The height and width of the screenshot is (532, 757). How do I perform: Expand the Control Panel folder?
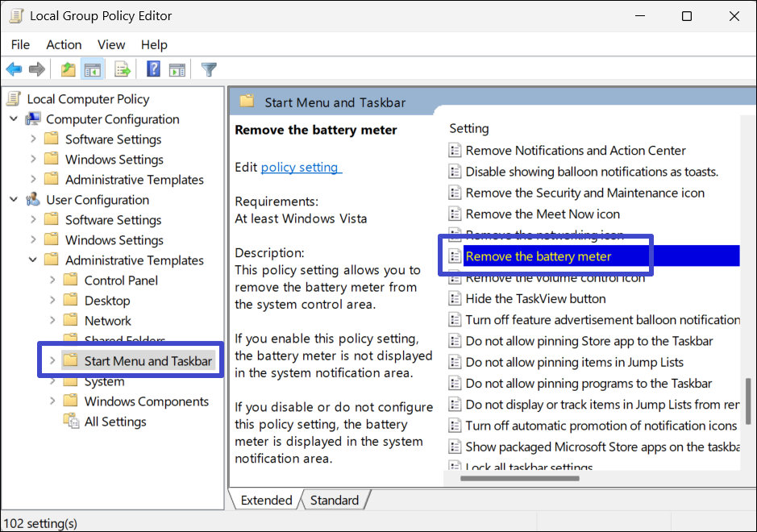(52, 281)
